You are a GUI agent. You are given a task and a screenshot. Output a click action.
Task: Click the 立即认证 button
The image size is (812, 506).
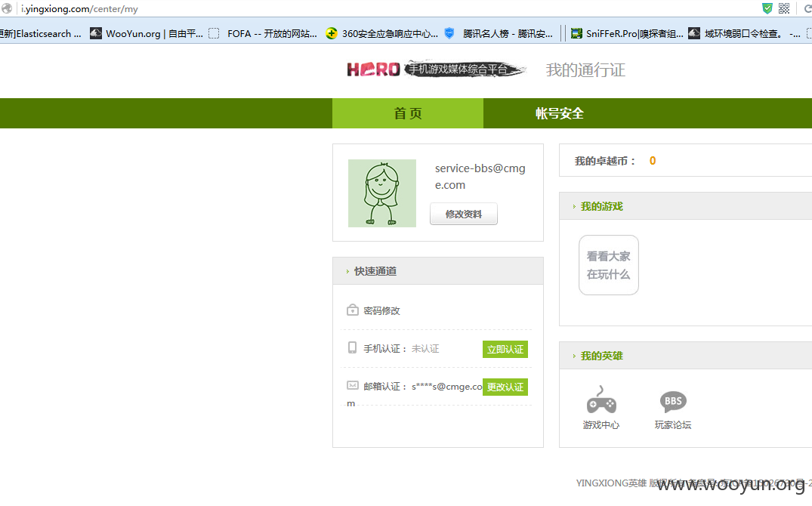(505, 350)
